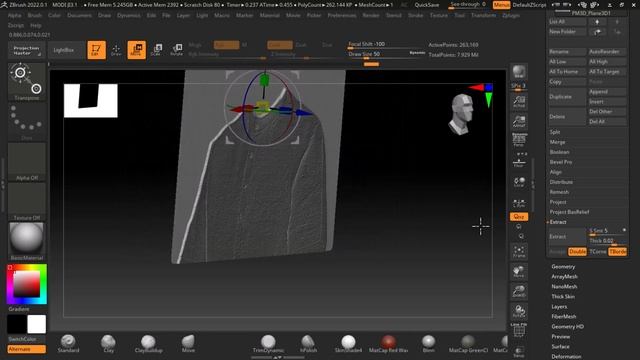The height and width of the screenshot is (360, 640).
Task: Click the Focal Shift slider
Action: 386,44
